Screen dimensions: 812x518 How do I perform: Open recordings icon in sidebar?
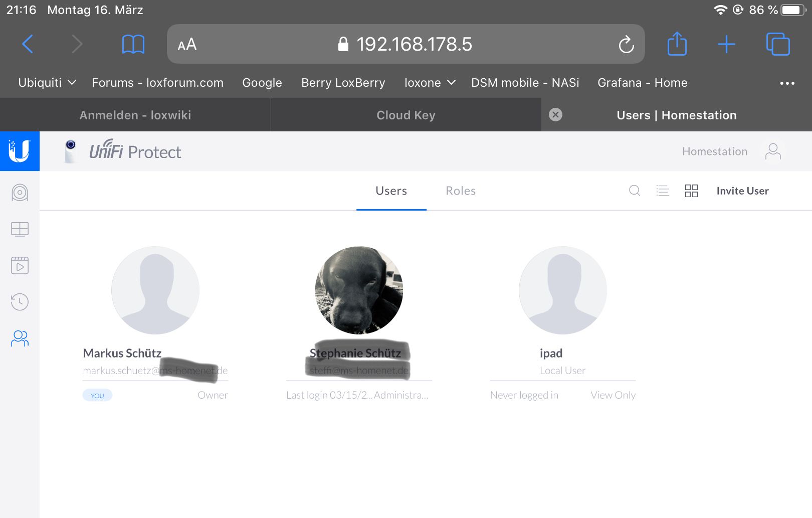point(20,265)
